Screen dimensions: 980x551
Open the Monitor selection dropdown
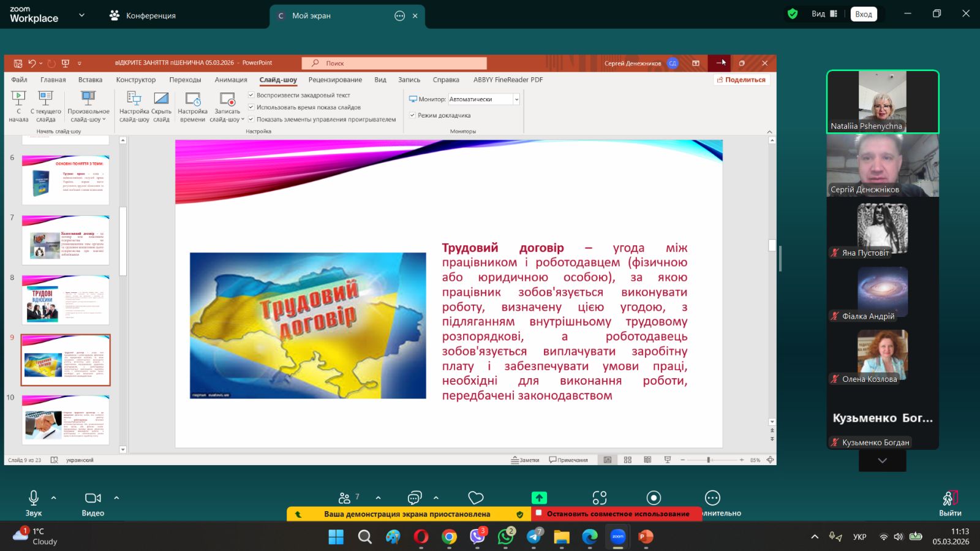point(516,99)
